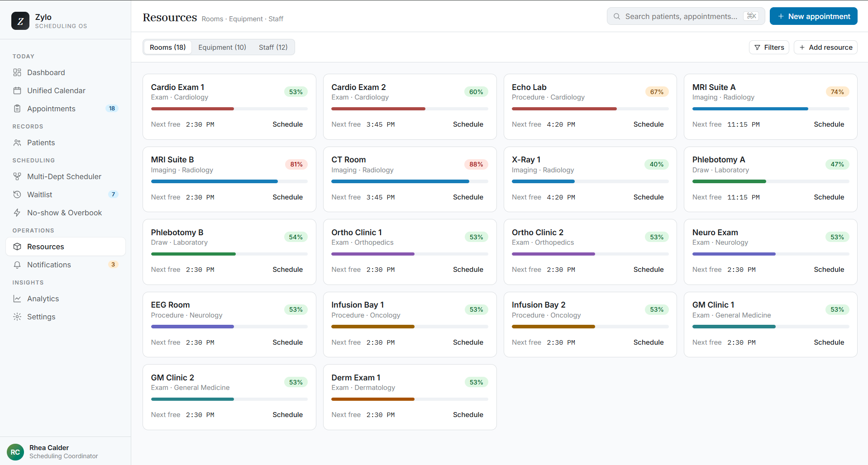Click the Patients people icon
The width and height of the screenshot is (868, 465).
tap(17, 142)
